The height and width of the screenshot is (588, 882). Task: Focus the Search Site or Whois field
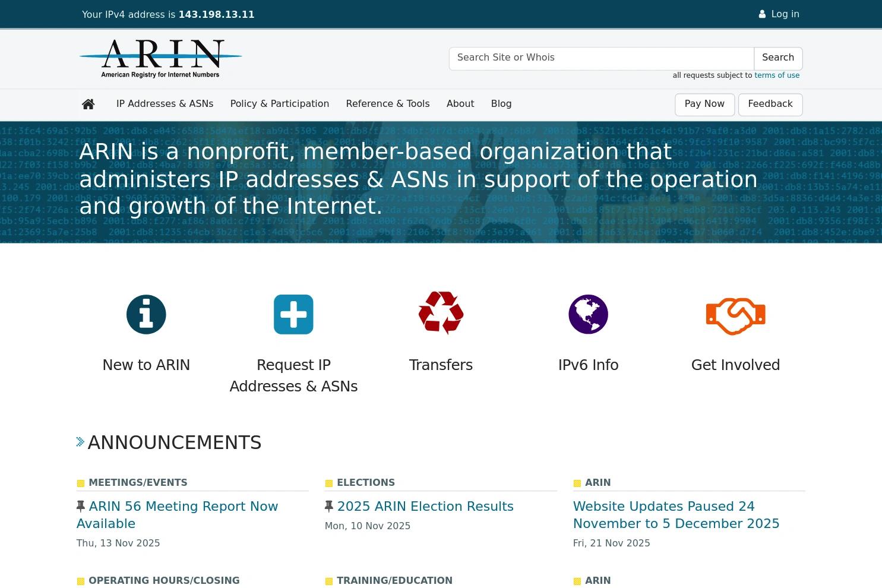click(602, 58)
